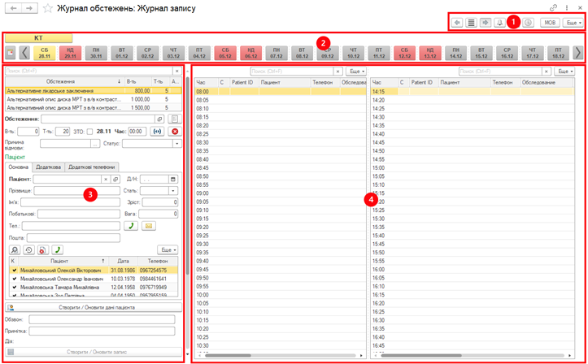
Task: Click the green phone call icon
Action: coord(129,226)
